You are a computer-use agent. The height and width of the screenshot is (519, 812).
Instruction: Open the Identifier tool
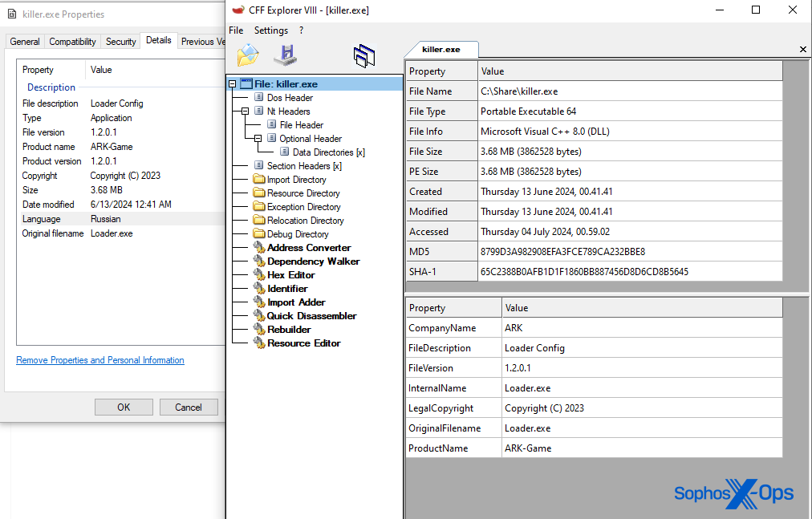point(287,289)
